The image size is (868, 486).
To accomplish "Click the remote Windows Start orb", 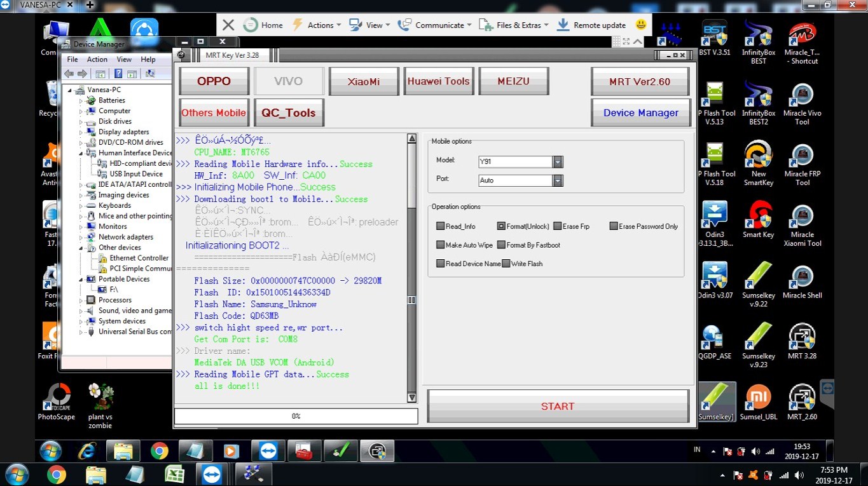I will tap(50, 450).
